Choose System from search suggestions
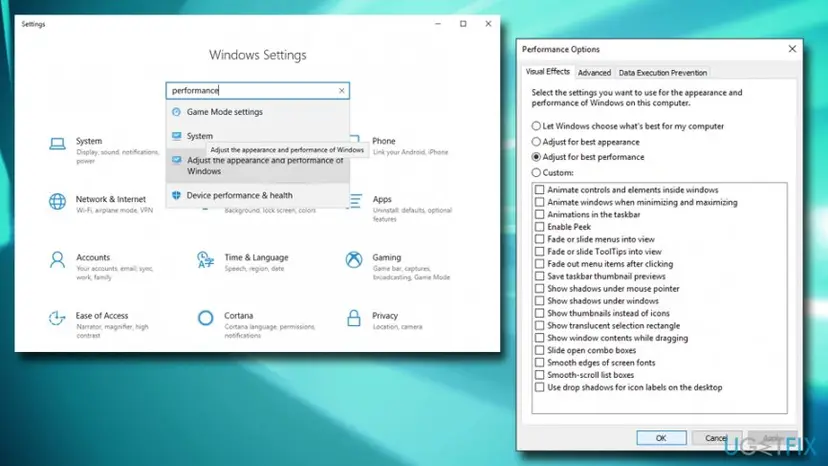 tap(258, 136)
